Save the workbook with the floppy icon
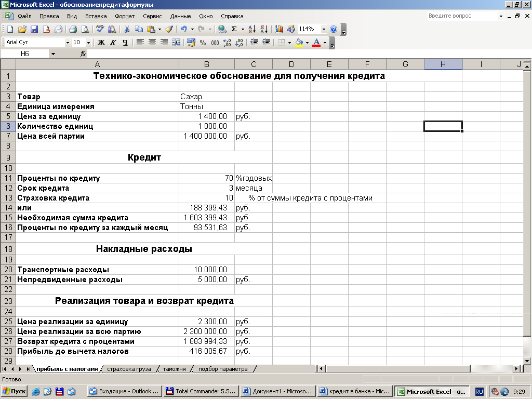Viewport: 532px width, 399px height. click(34, 29)
